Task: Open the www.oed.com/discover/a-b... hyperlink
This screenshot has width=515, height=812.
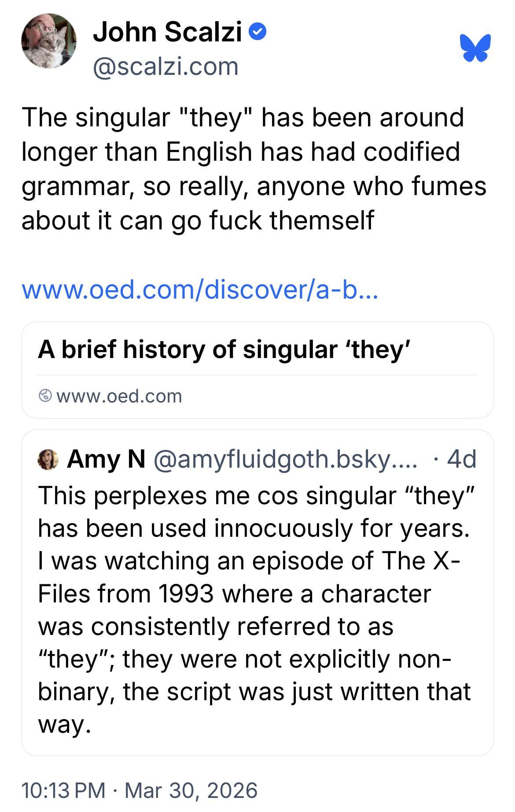Action: point(199,289)
